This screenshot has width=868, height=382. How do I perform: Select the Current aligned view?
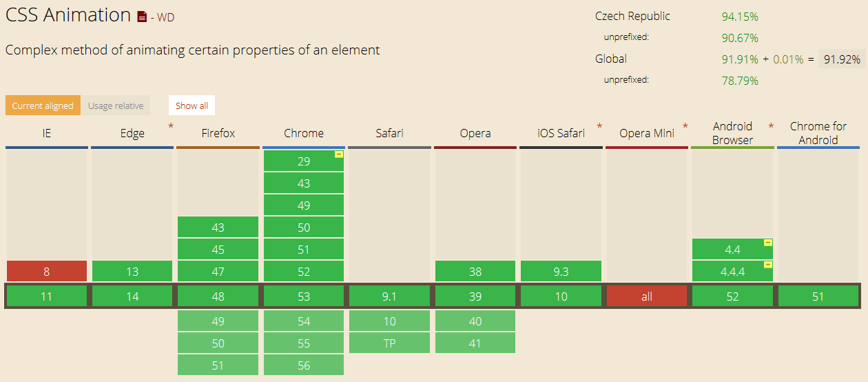43,105
